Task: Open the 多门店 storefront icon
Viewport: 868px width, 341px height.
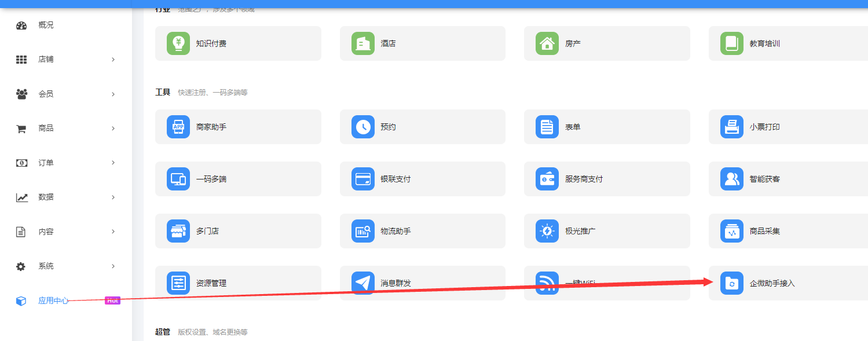Action: pos(178,231)
